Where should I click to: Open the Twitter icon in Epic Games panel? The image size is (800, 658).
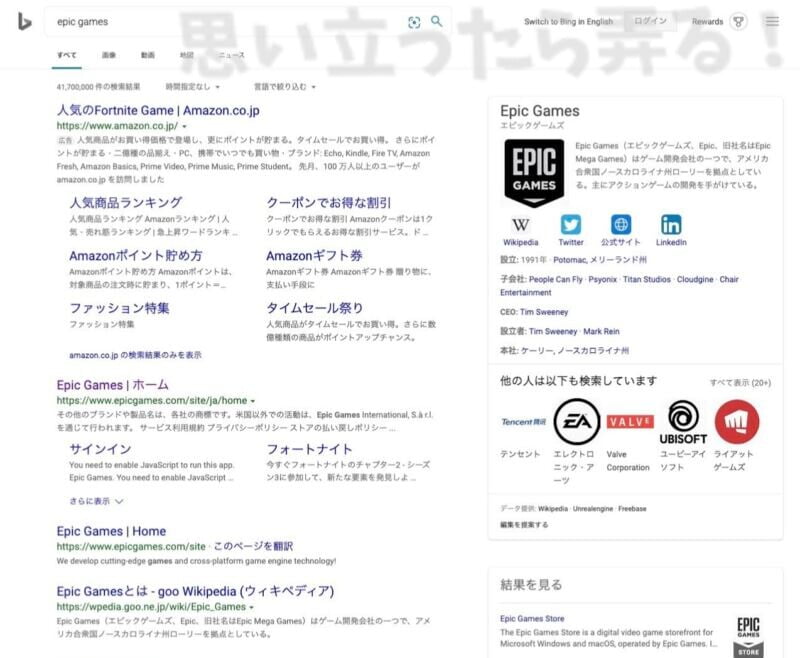click(x=570, y=225)
